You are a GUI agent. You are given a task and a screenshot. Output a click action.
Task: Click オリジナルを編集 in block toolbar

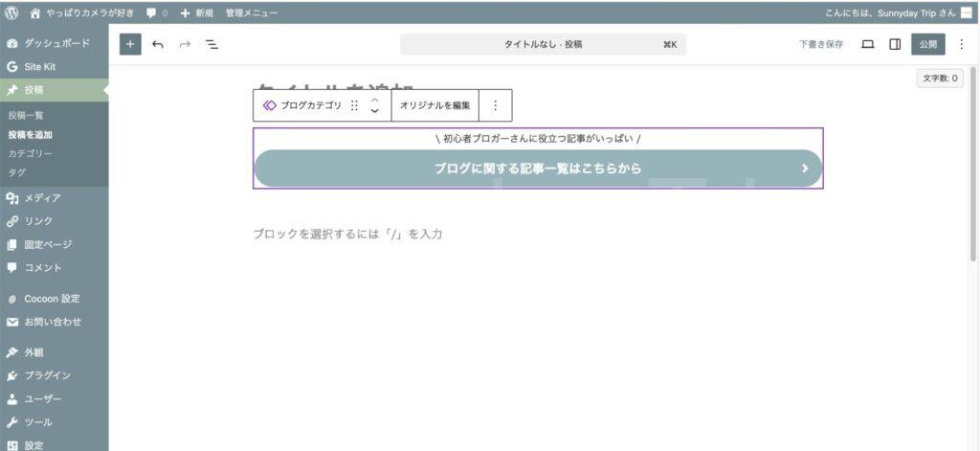[434, 105]
